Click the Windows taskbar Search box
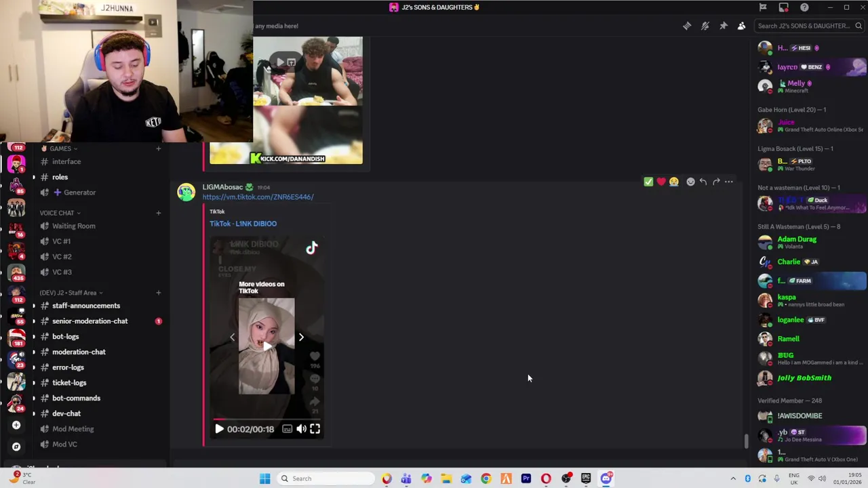The width and height of the screenshot is (868, 488). 325,479
